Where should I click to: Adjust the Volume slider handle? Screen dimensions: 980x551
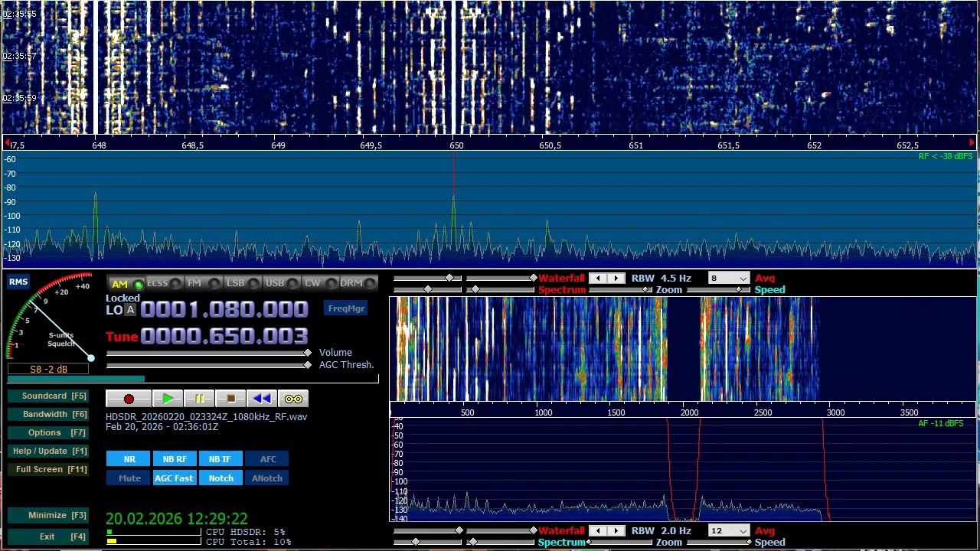click(308, 353)
